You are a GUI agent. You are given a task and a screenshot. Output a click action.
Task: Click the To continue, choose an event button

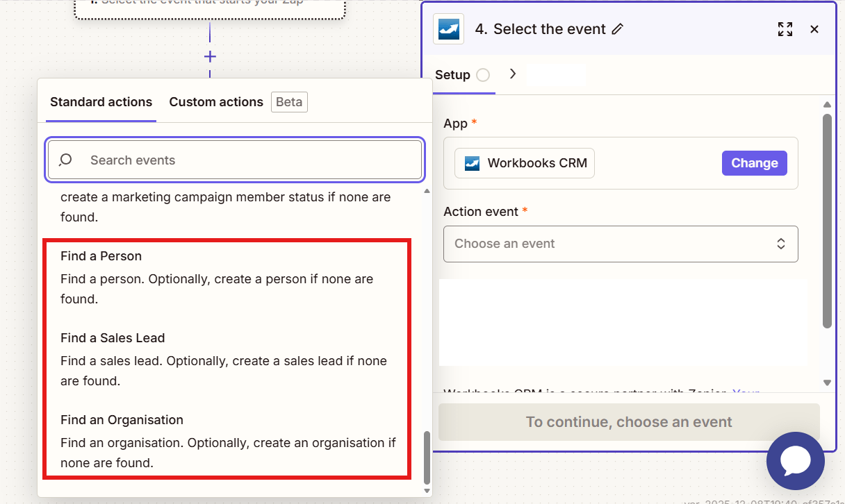628,422
